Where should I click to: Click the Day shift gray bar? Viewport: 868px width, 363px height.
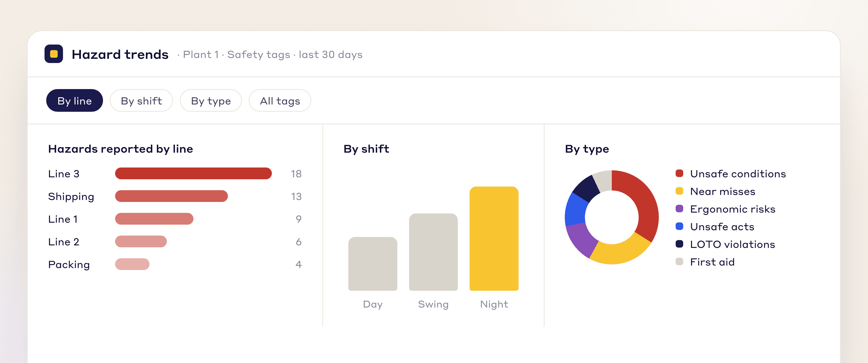373,264
